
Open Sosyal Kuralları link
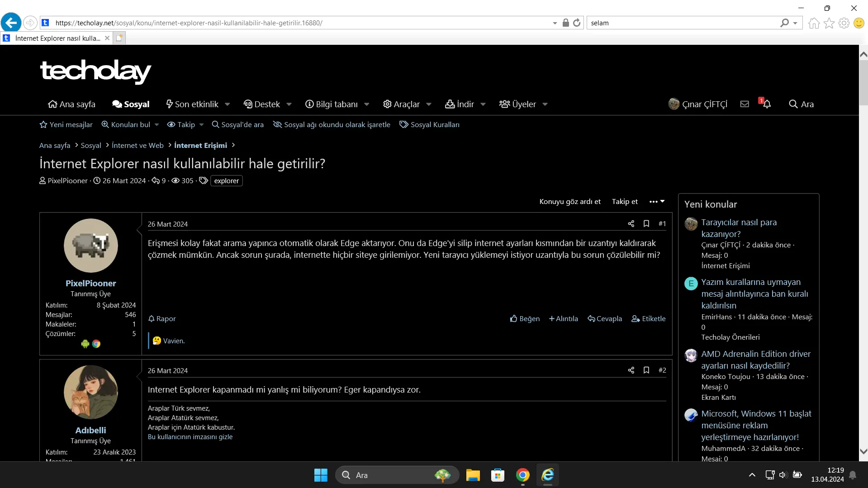[429, 125]
